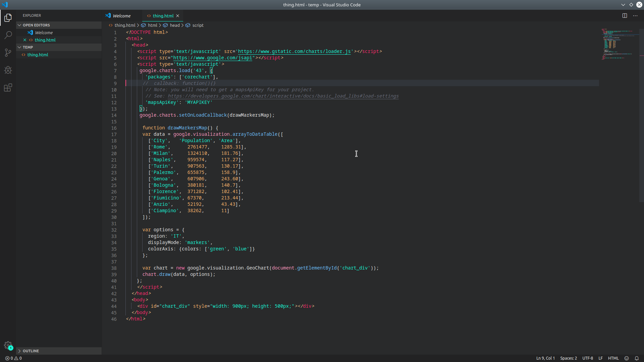Open the feedback smiley in status bar

(x=627, y=358)
